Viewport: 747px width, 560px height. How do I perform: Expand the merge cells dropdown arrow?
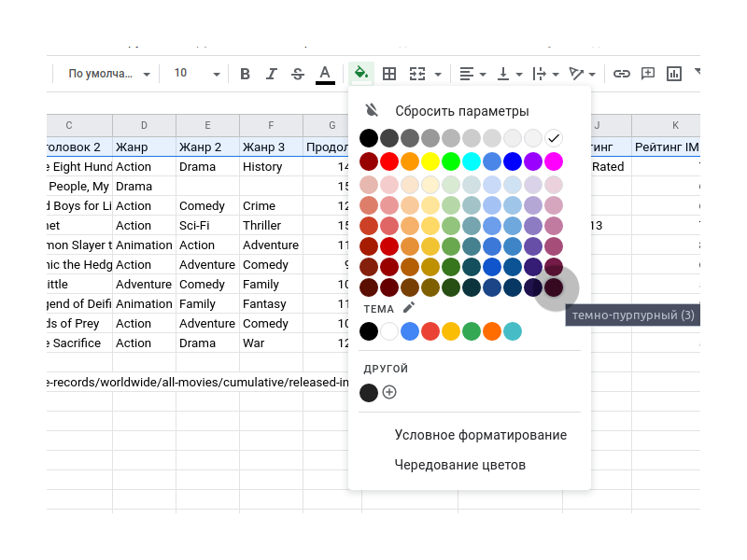coord(438,74)
